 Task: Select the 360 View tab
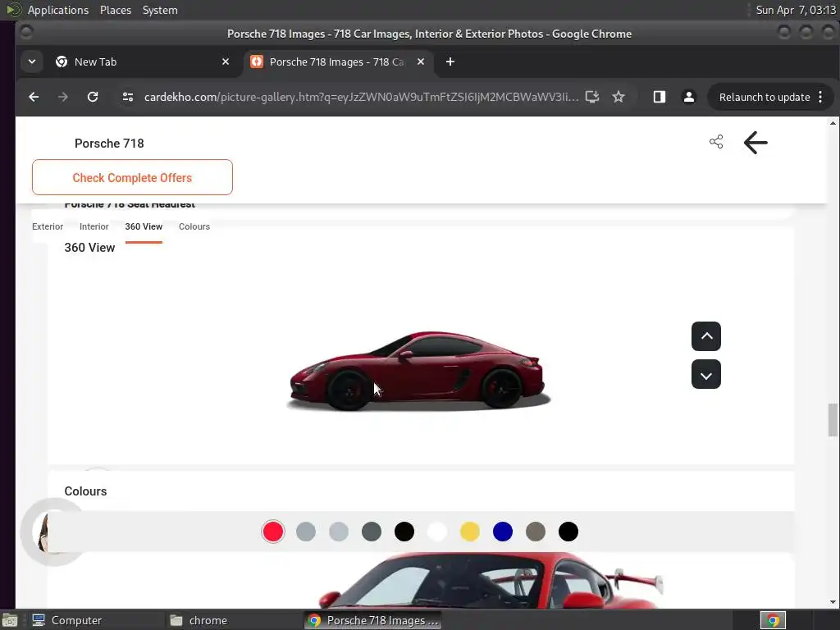pos(144,226)
